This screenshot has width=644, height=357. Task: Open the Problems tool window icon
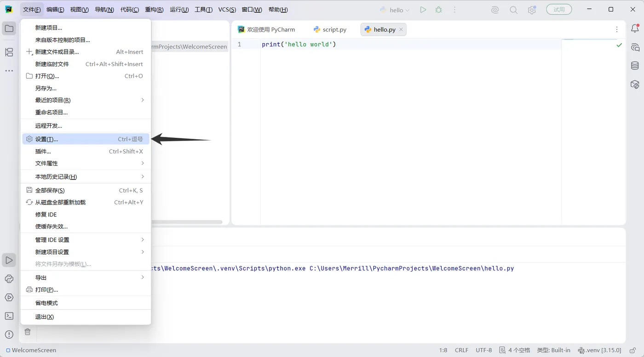pyautogui.click(x=9, y=335)
